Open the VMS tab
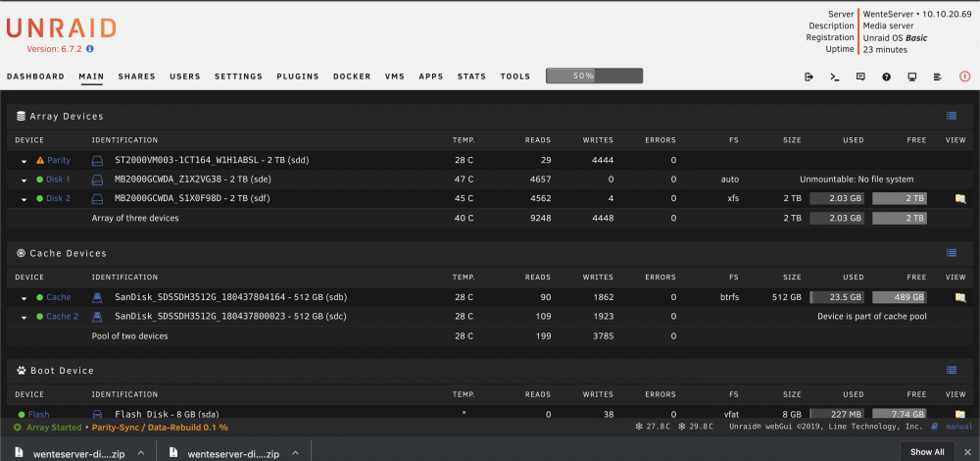The image size is (980, 461). (x=394, y=77)
